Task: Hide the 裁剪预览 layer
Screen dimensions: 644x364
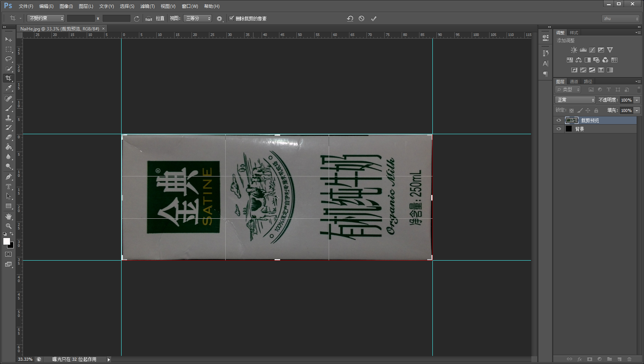Action: point(559,120)
